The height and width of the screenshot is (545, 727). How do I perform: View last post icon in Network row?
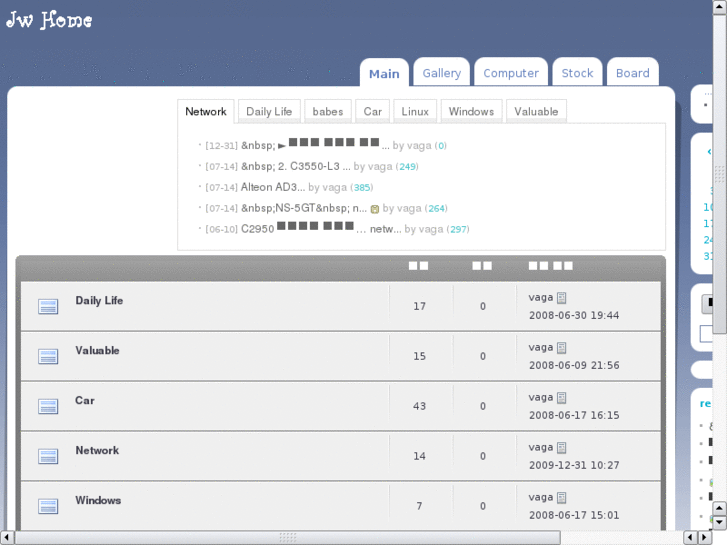[x=561, y=448]
